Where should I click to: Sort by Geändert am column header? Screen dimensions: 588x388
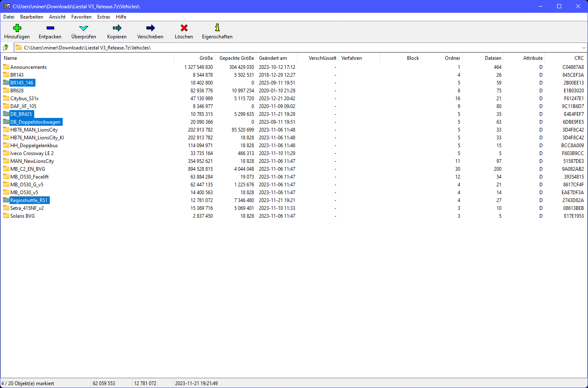[273, 58]
